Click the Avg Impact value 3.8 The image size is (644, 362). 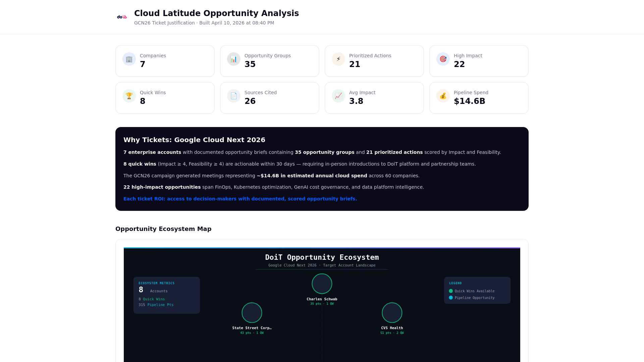point(356,101)
